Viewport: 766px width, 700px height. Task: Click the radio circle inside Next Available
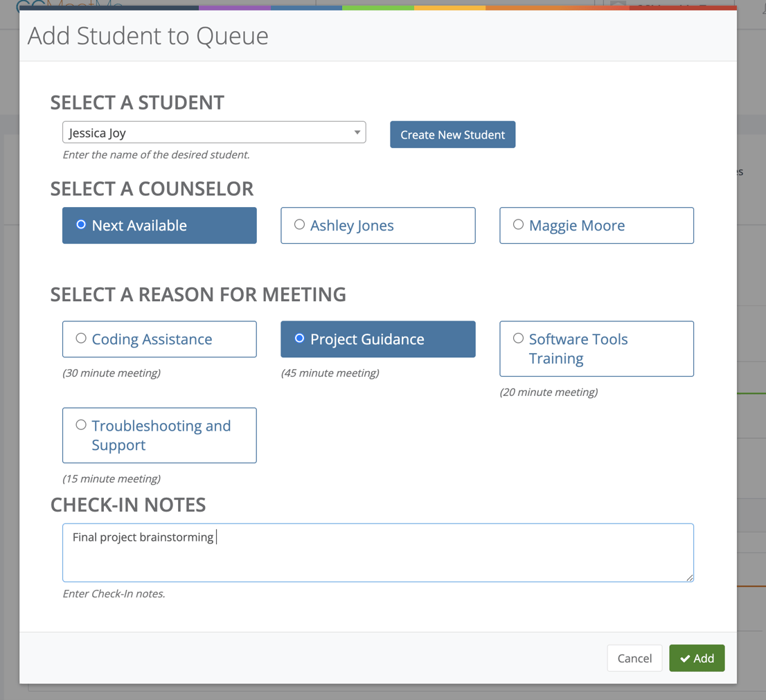(x=80, y=224)
